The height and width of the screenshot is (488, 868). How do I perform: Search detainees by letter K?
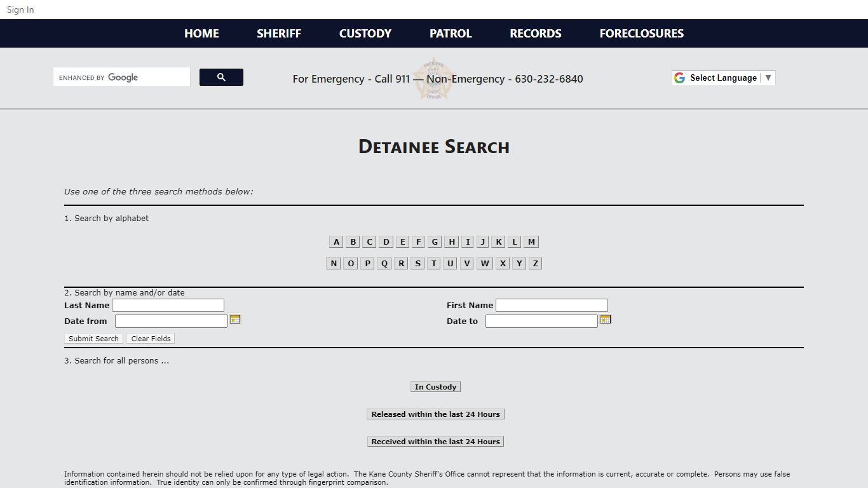[x=499, y=242]
